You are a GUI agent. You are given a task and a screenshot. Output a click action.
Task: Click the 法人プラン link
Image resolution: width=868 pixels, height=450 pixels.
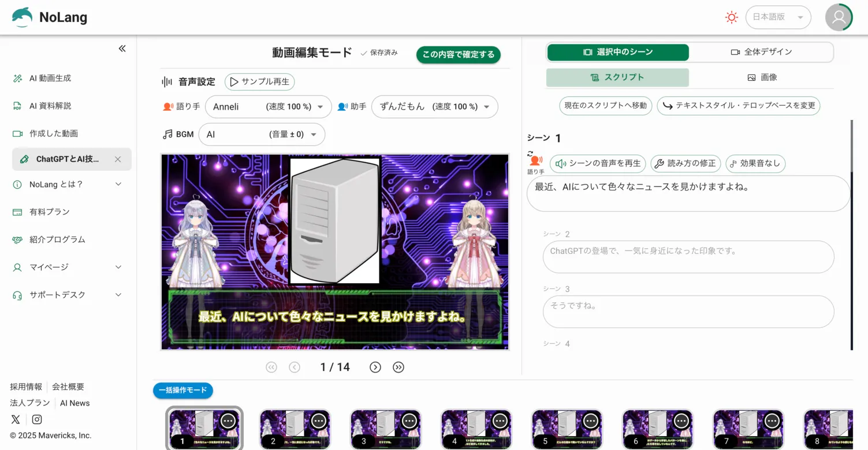click(x=30, y=403)
